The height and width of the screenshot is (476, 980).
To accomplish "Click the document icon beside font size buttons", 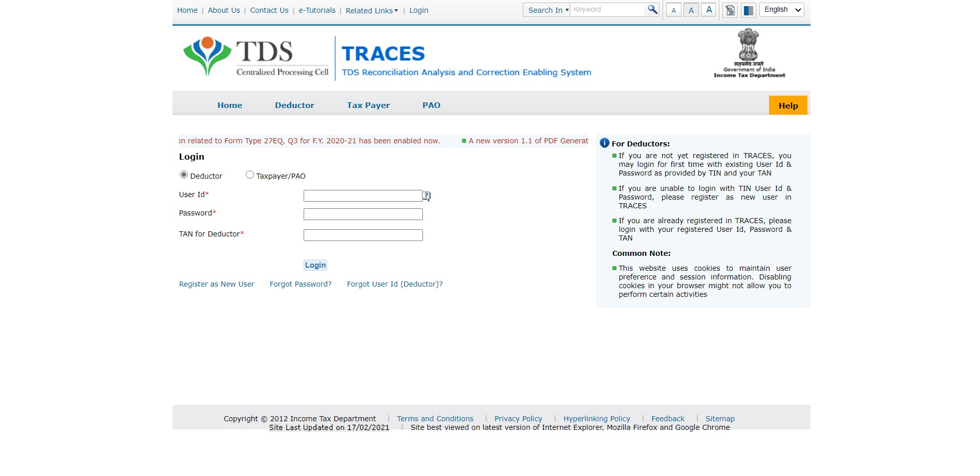I will (730, 10).
